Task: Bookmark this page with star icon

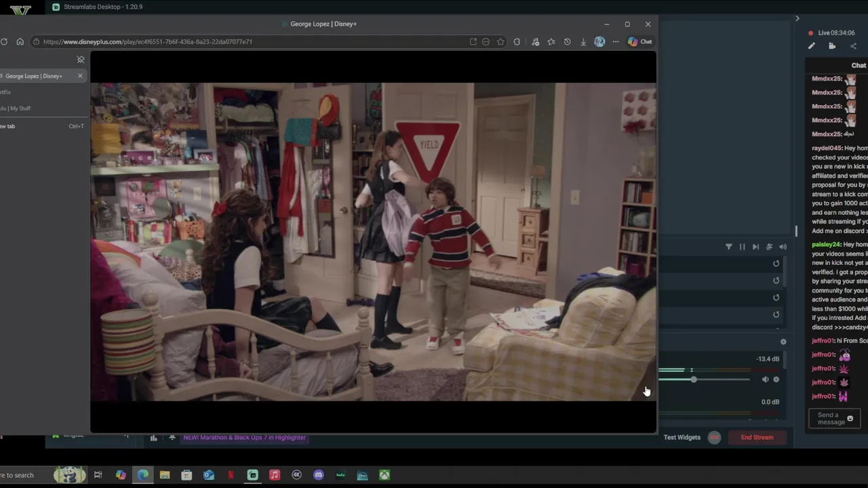Action: (x=500, y=41)
